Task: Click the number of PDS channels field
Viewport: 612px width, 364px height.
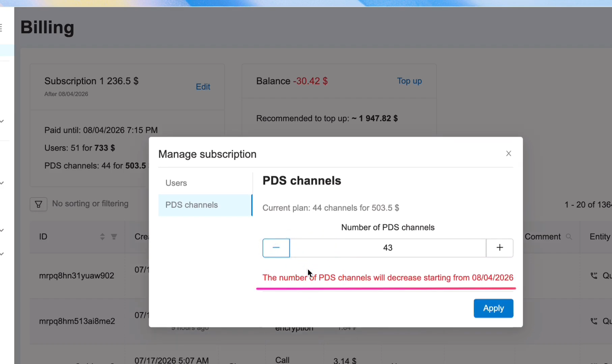Action: (388, 248)
